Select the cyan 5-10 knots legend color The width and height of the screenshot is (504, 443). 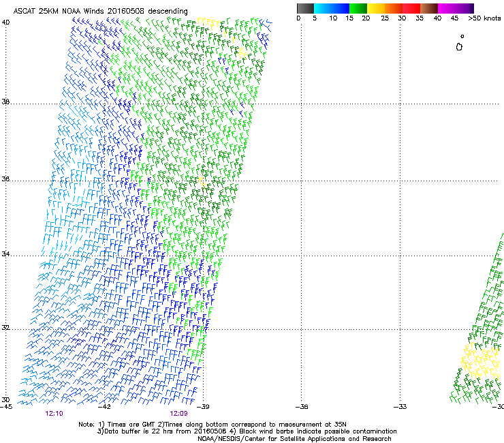tap(322, 8)
